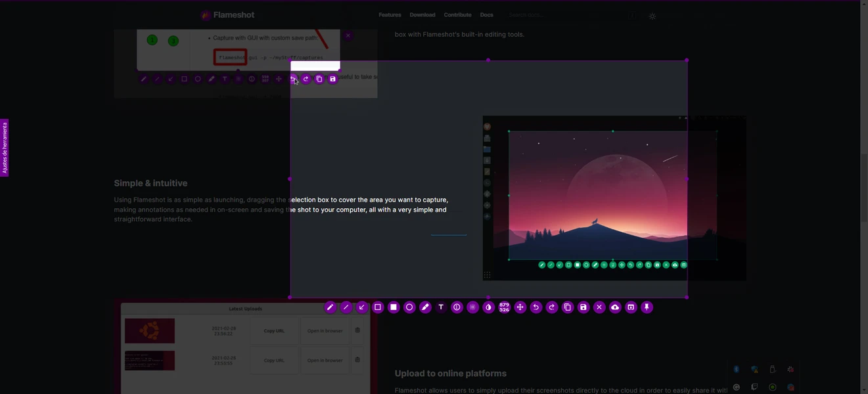Viewport: 868px width, 394px height.
Task: Upload the capture to the cloud
Action: click(615, 307)
